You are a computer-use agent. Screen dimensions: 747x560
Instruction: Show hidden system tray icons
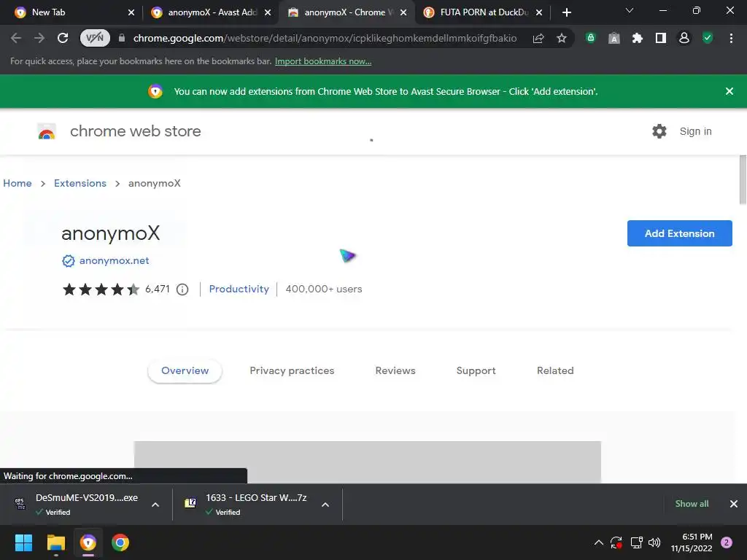click(599, 542)
